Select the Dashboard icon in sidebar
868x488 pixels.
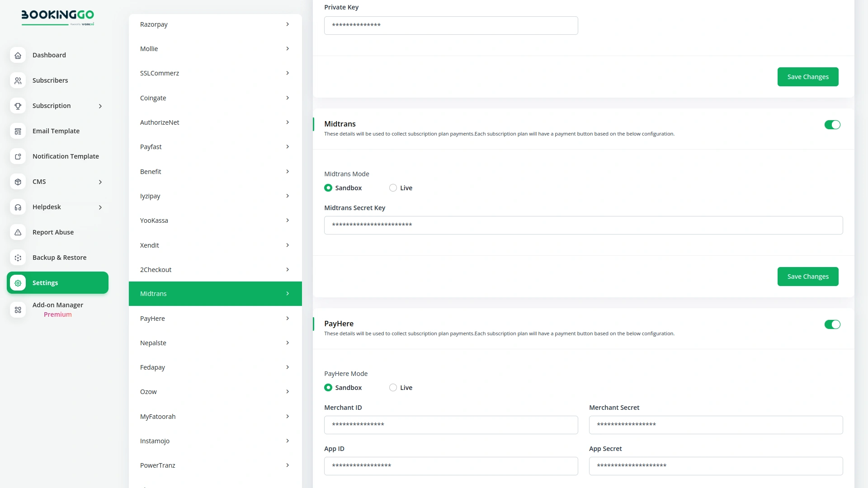pyautogui.click(x=18, y=55)
